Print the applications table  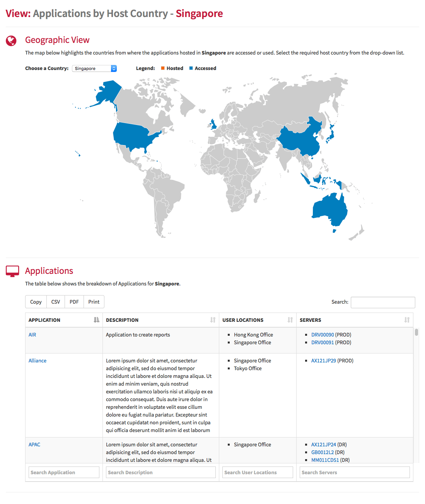coord(94,302)
